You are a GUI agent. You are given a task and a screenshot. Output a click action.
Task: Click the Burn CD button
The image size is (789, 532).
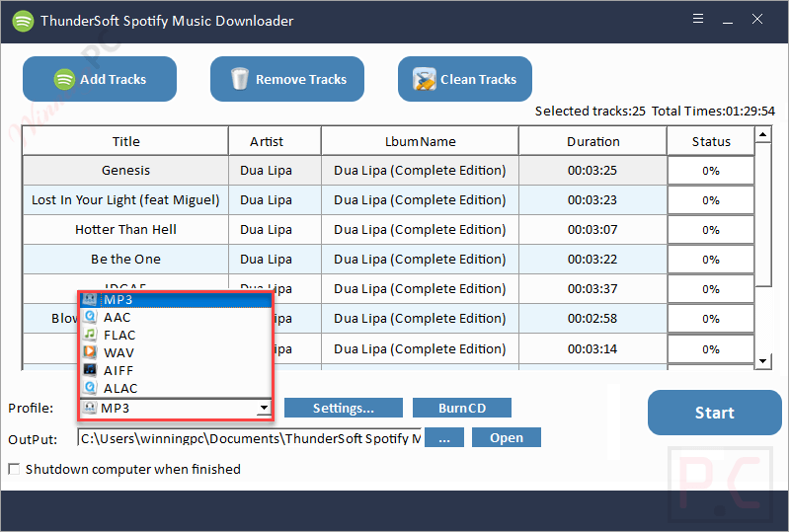[462, 408]
